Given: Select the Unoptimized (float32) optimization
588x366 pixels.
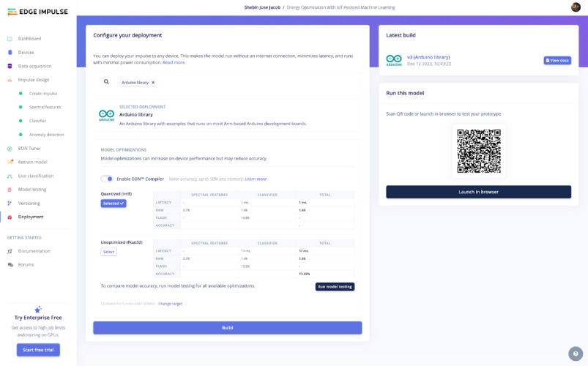Looking at the screenshot, I should click(x=108, y=252).
